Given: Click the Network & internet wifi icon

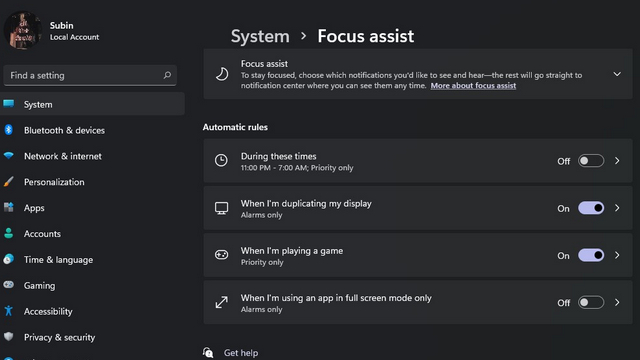Looking at the screenshot, I should 9,156.
